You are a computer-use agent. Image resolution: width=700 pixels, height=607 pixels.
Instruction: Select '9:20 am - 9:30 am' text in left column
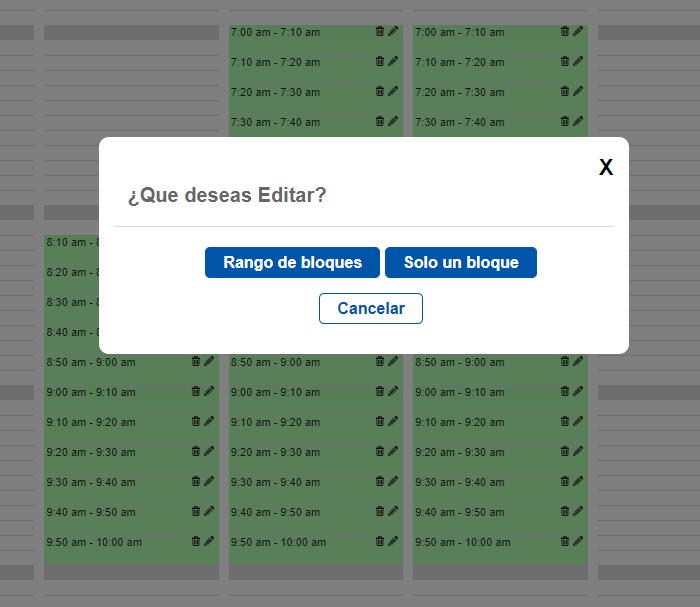[91, 452]
